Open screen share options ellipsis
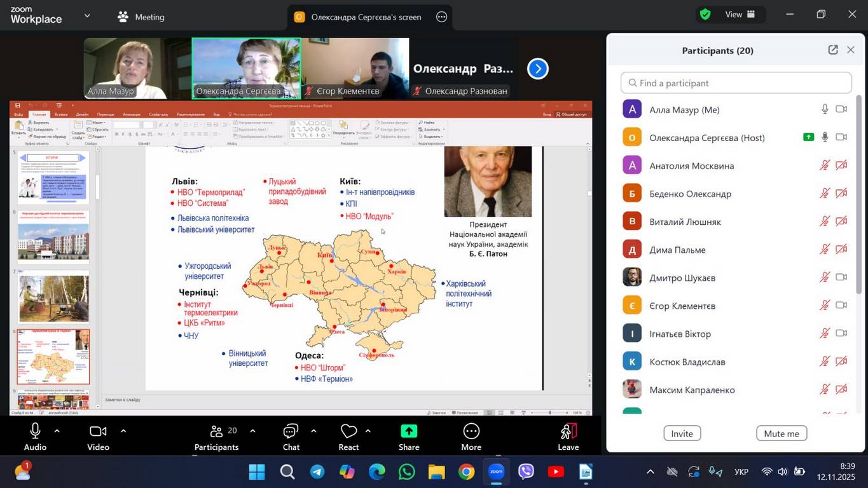Screen dimensions: 868x488 [442, 17]
